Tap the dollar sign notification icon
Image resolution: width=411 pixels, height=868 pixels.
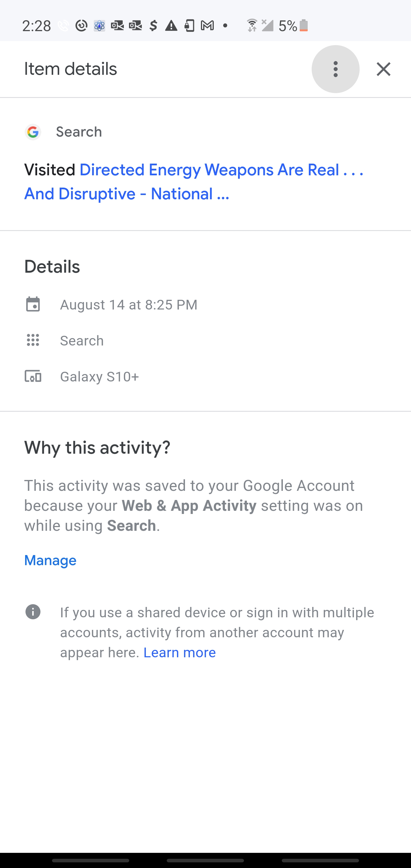click(153, 26)
